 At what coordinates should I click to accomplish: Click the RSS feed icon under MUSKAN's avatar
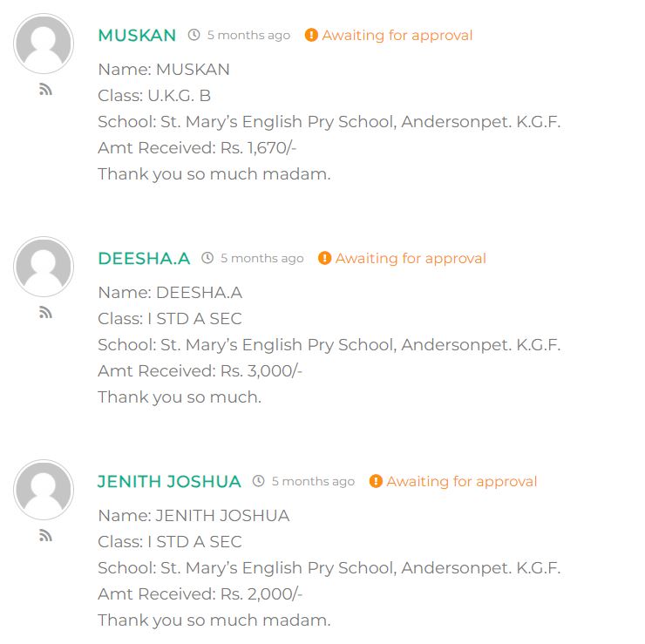[x=45, y=90]
